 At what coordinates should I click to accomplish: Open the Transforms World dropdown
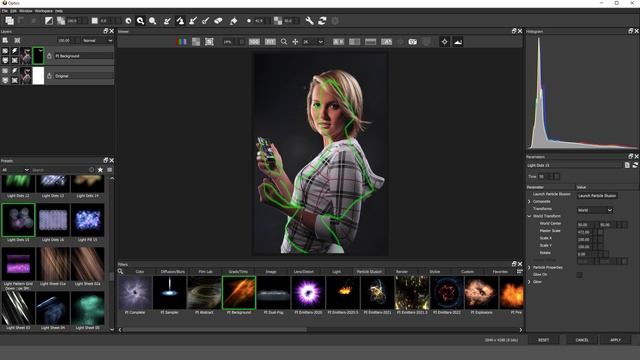(595, 210)
